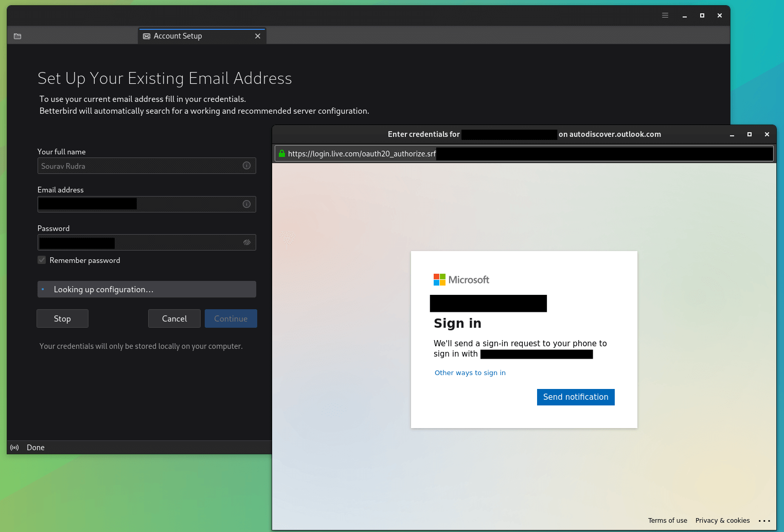The width and height of the screenshot is (784, 532).
Task: Open Privacy & cookies link
Action: tap(722, 521)
